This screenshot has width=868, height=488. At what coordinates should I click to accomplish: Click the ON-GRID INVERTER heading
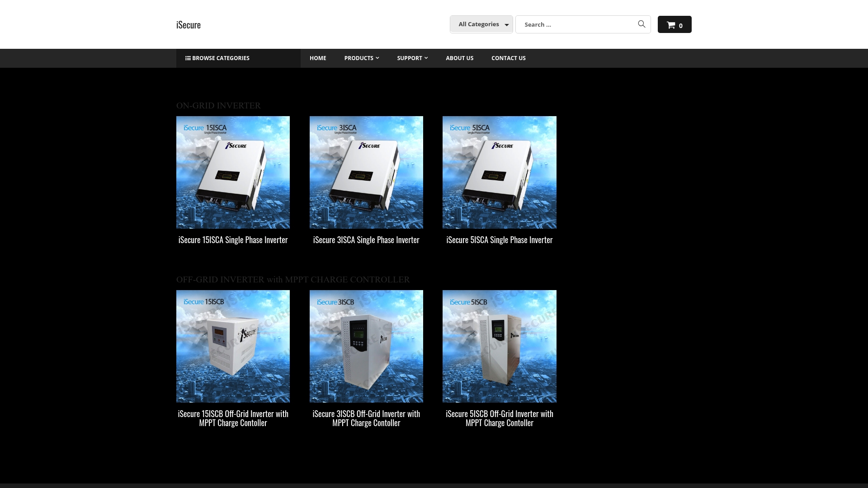coord(218,106)
